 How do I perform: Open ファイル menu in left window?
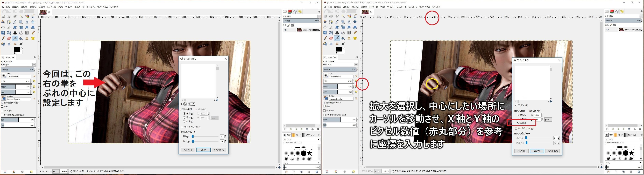[5, 7]
